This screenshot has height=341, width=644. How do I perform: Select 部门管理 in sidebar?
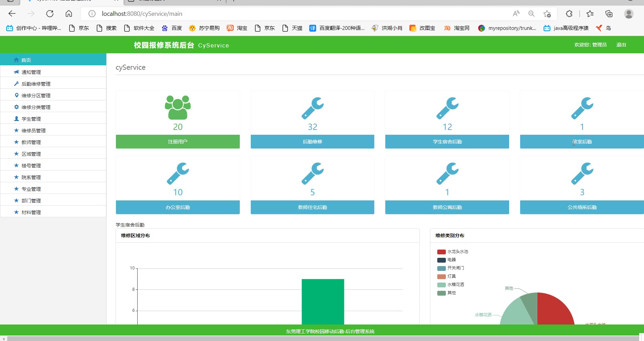(53, 200)
